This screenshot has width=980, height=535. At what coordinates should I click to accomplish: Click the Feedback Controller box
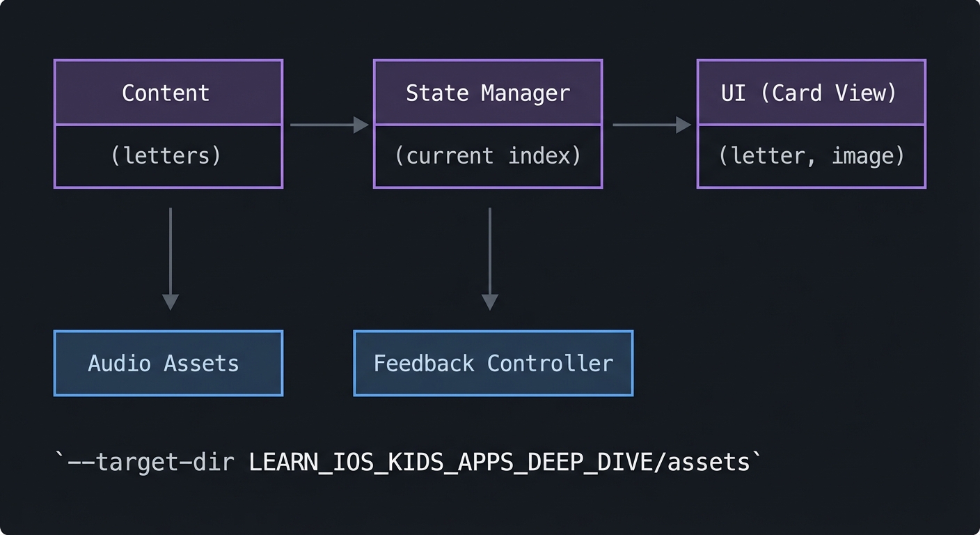point(493,363)
